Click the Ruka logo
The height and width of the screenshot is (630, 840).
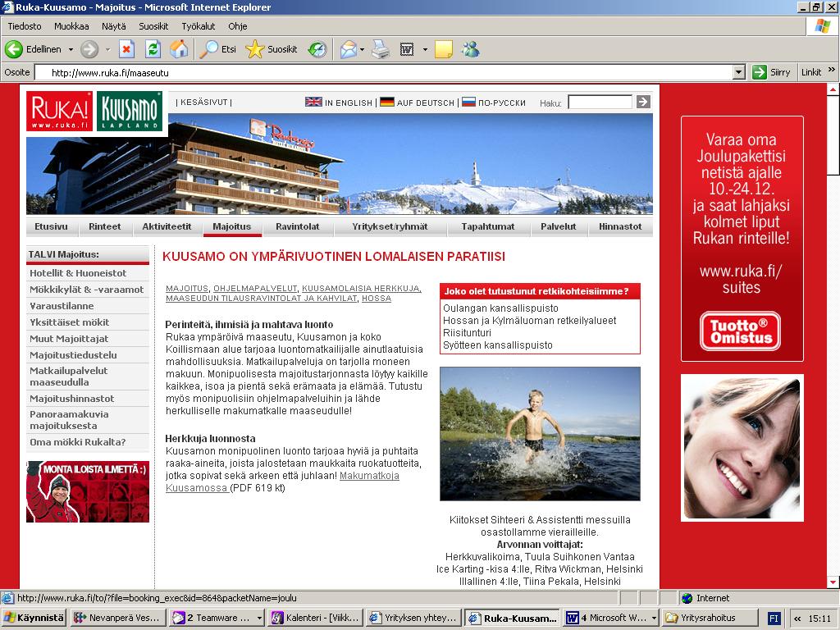point(59,112)
